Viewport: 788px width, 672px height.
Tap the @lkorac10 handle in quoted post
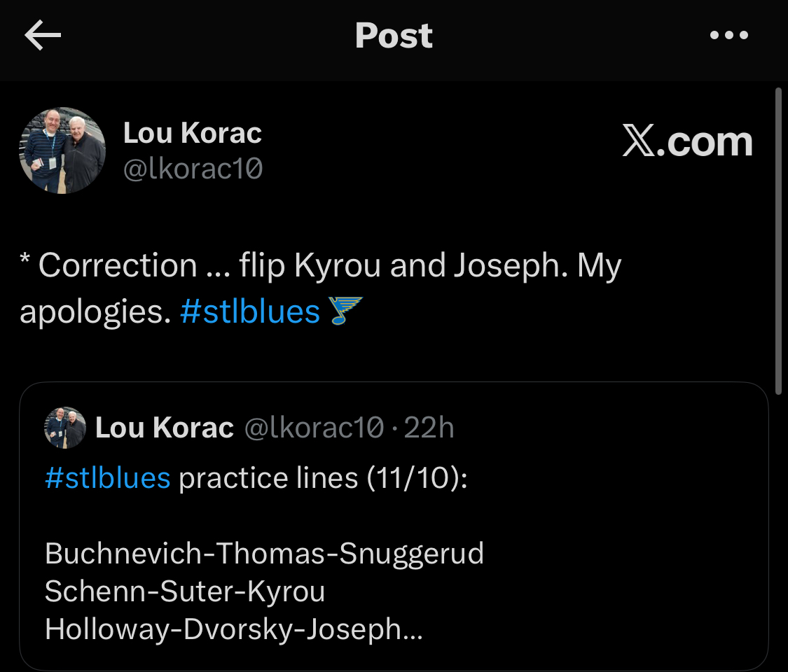point(313,428)
